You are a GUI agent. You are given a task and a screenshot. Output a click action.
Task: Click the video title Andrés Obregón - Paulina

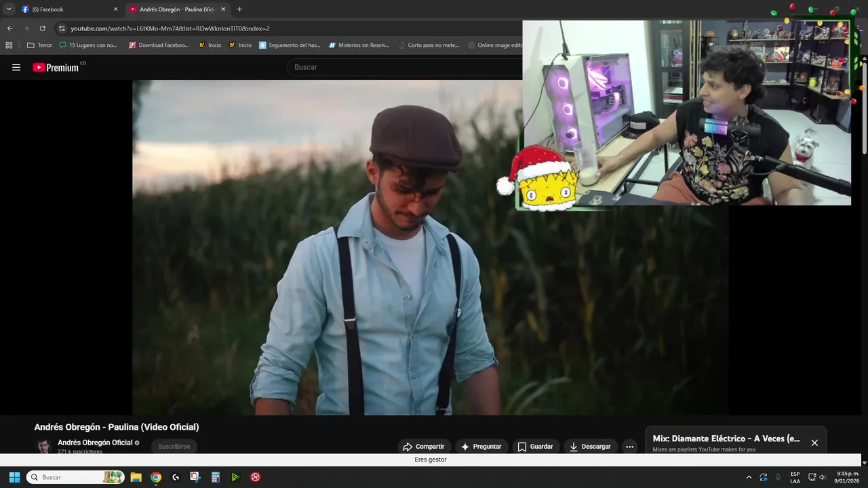coord(117,427)
